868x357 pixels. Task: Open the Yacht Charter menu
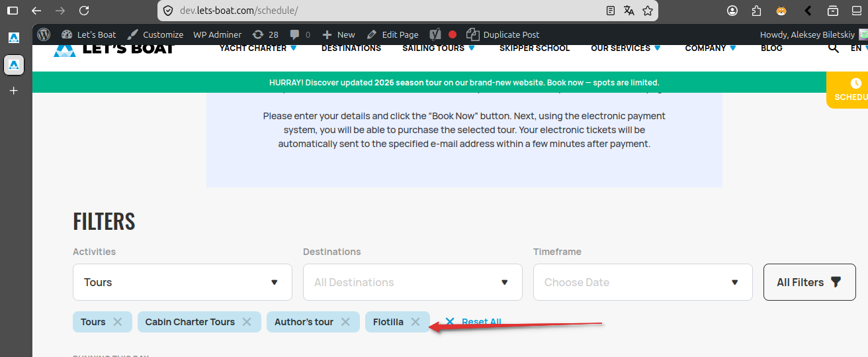click(x=258, y=48)
